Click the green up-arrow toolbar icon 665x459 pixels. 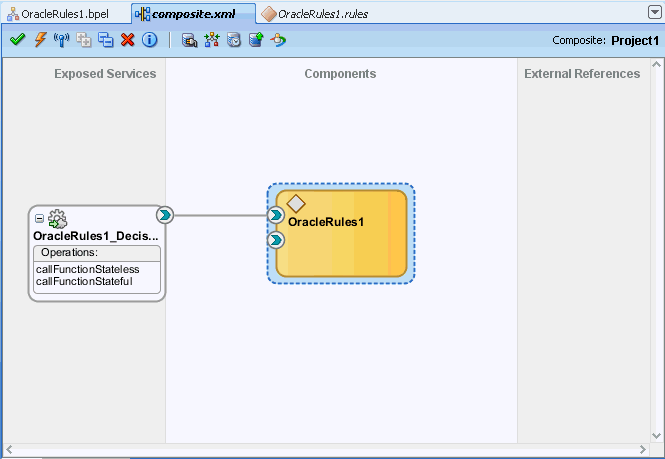coord(255,40)
